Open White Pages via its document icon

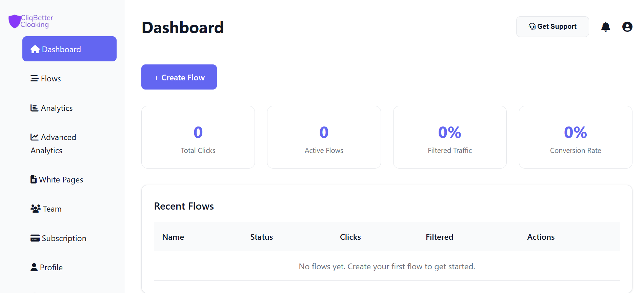tap(33, 179)
